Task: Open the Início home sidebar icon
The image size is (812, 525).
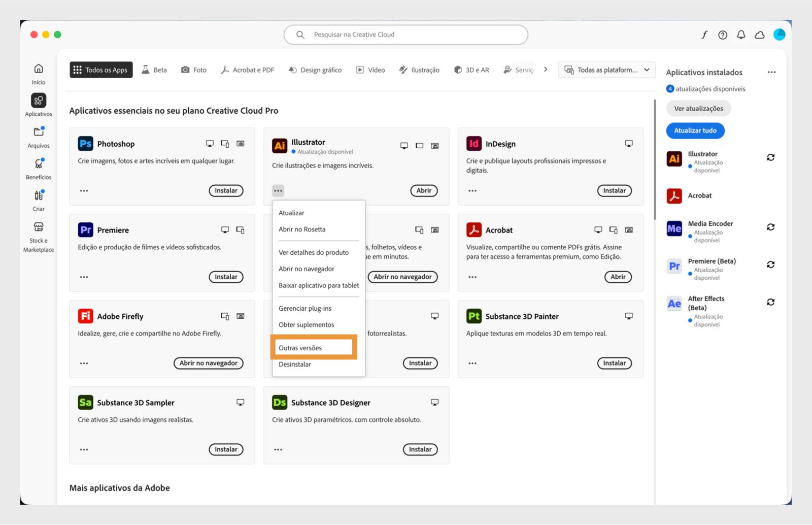Action: [x=39, y=69]
